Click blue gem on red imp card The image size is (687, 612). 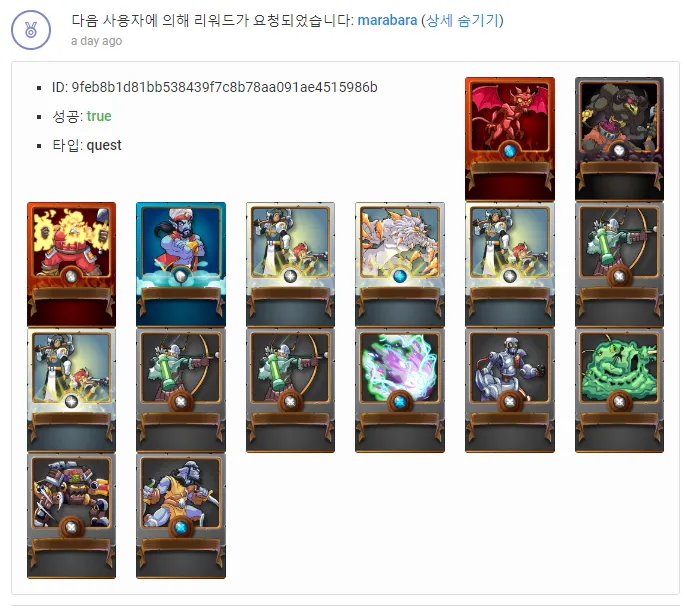[x=510, y=151]
